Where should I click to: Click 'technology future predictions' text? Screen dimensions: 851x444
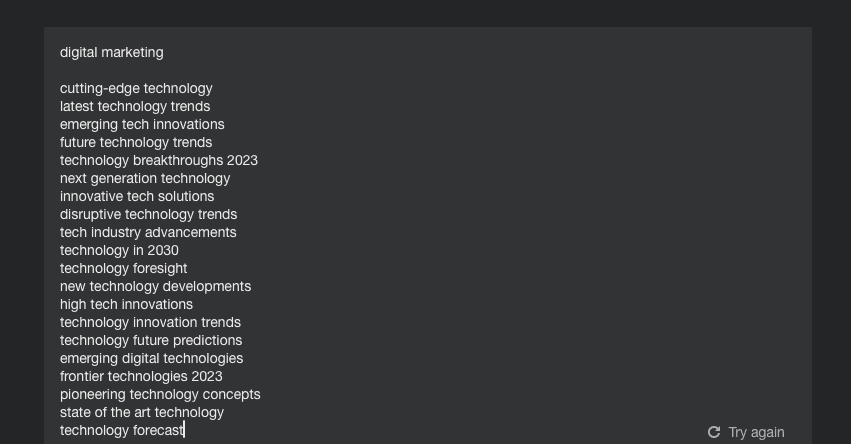pyautogui.click(x=151, y=340)
